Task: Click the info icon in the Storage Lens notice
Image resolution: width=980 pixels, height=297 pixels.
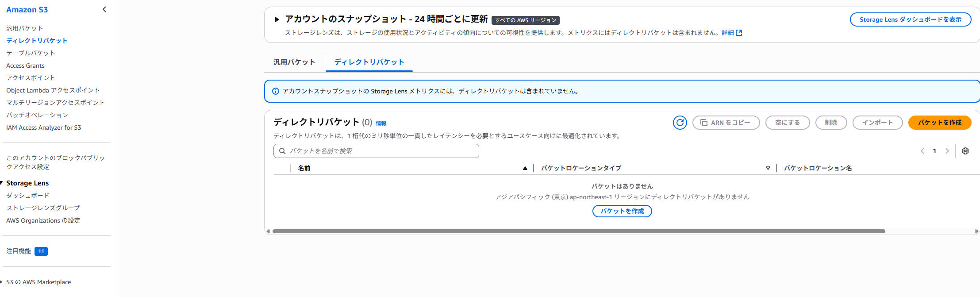Action: coord(275,91)
